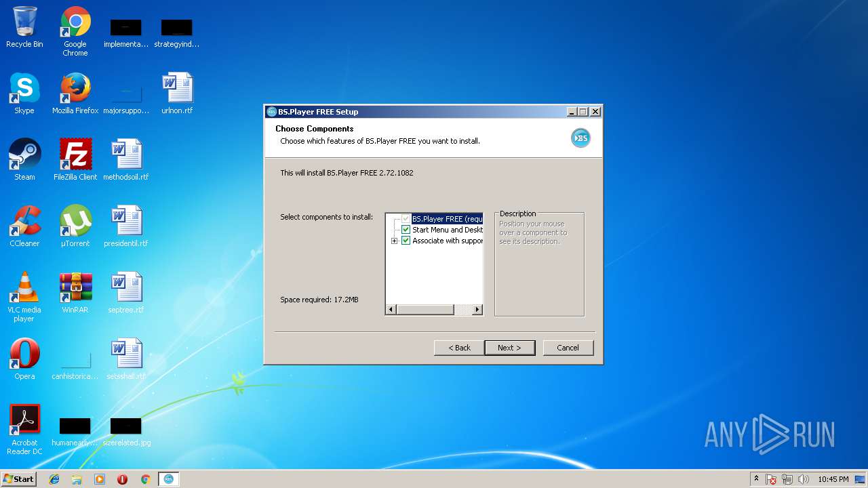Click the BS.Player FREE (required) checkbox
The width and height of the screenshot is (868, 488).
tap(406, 219)
